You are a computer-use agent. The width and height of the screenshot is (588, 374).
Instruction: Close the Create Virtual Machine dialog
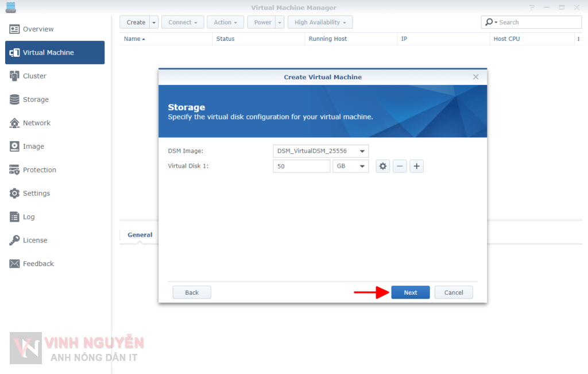[475, 77]
